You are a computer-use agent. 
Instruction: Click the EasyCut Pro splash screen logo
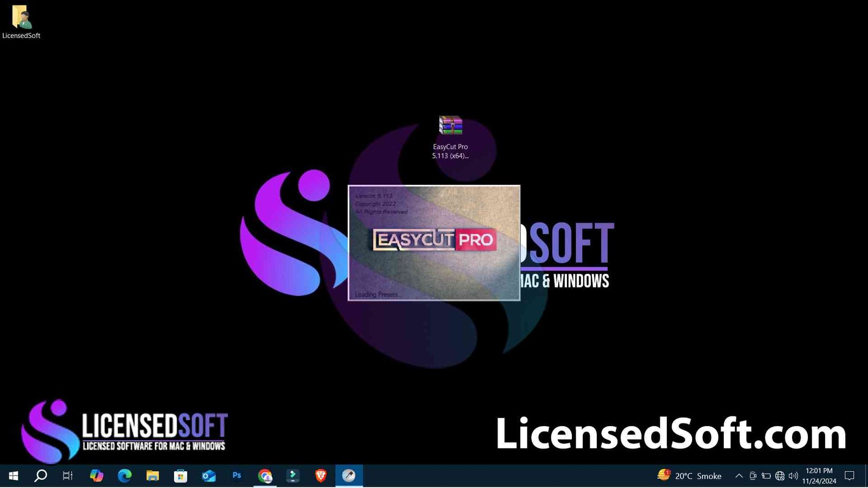434,240
